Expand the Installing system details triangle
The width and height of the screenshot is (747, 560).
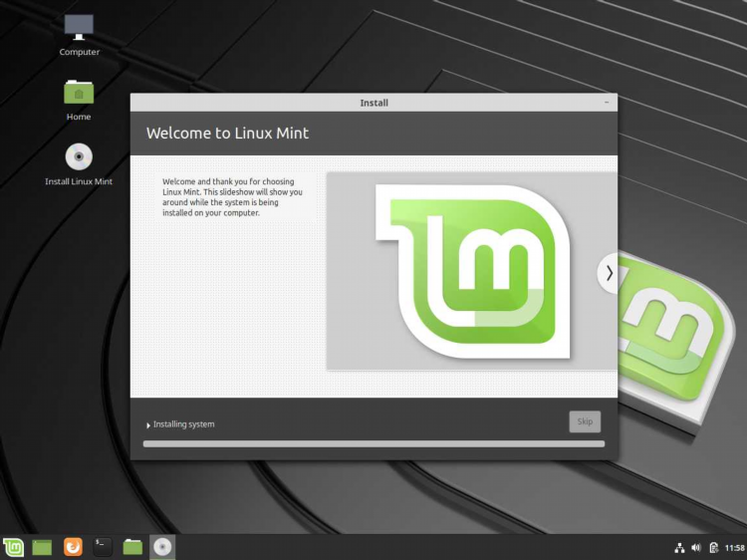point(148,425)
